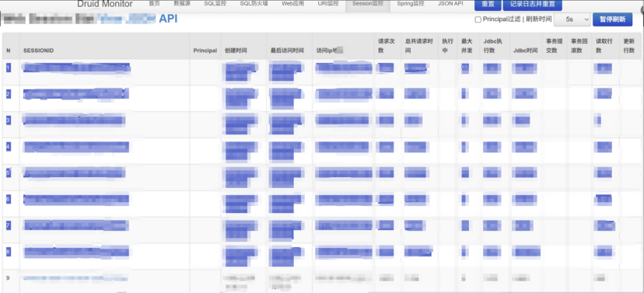Open the JSON API tab

click(x=450, y=4)
